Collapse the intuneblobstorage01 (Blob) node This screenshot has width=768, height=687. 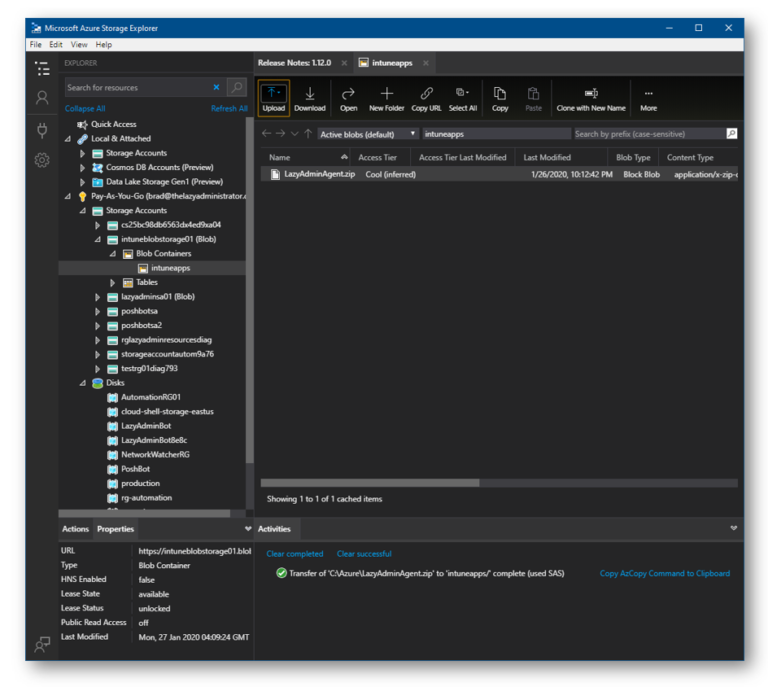[x=97, y=239]
